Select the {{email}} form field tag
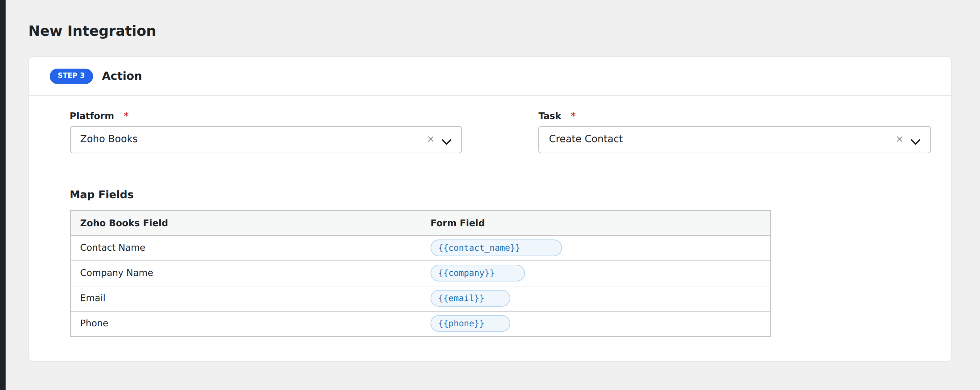Screen dimensions: 980x390 470,298
